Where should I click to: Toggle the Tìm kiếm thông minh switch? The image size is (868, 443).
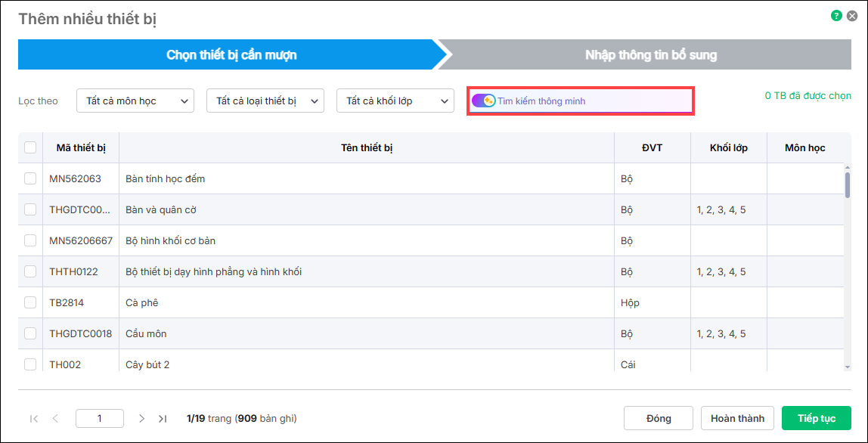click(484, 101)
